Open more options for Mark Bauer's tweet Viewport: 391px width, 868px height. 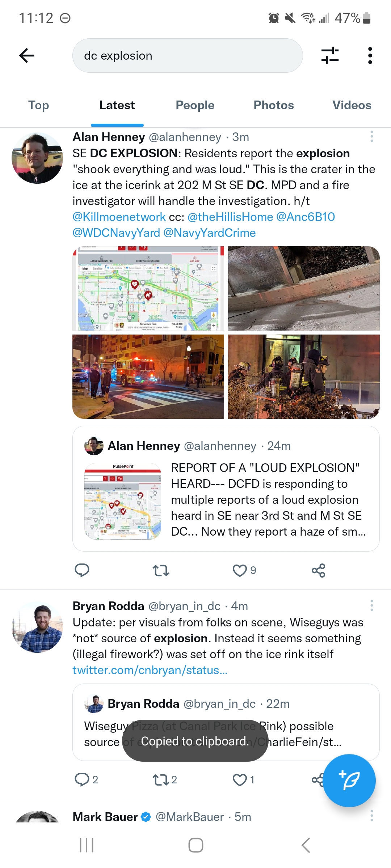point(371,816)
